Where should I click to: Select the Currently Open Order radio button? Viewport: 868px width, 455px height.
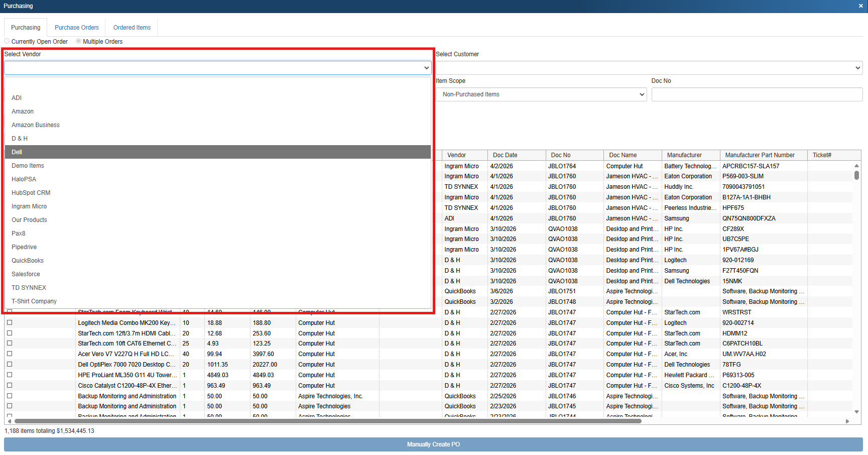point(7,41)
